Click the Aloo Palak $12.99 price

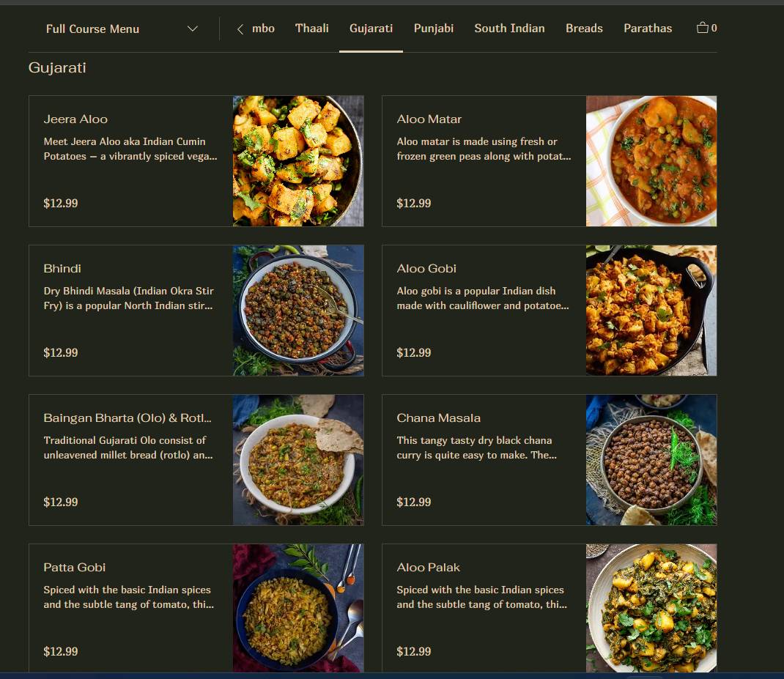pos(413,651)
